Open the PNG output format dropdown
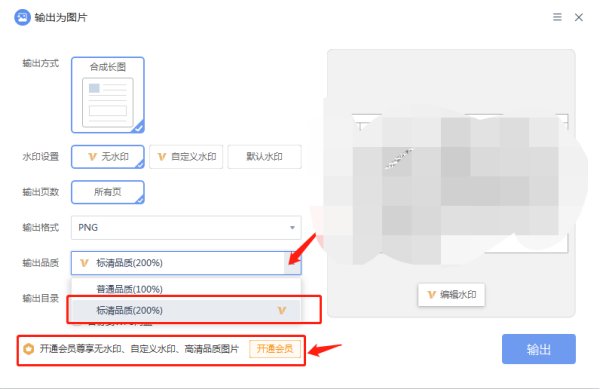600x389 pixels. 186,228
